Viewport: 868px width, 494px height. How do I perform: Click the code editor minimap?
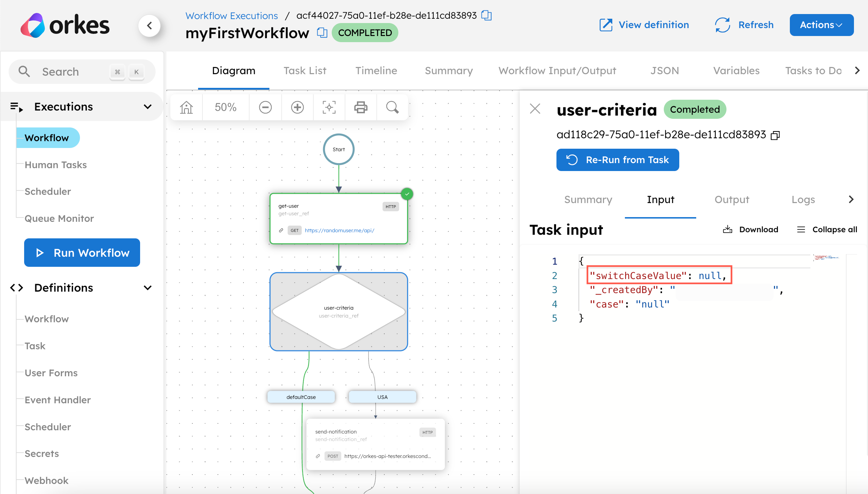click(827, 257)
